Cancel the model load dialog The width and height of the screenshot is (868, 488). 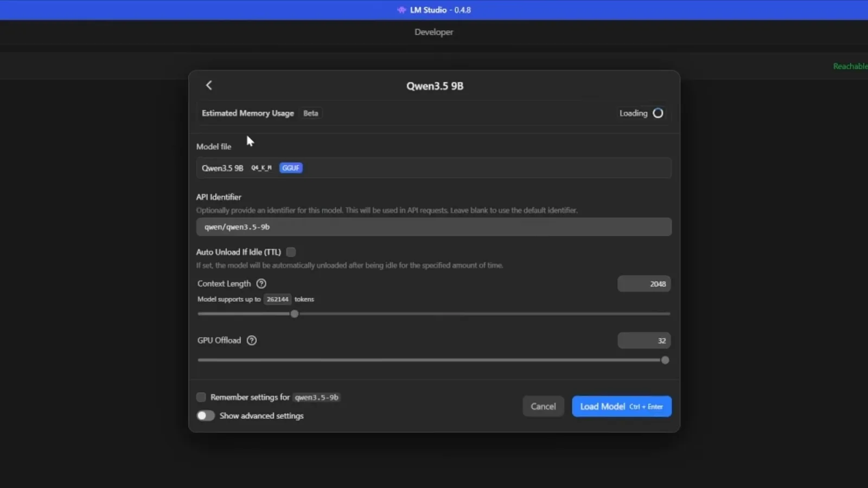543,407
